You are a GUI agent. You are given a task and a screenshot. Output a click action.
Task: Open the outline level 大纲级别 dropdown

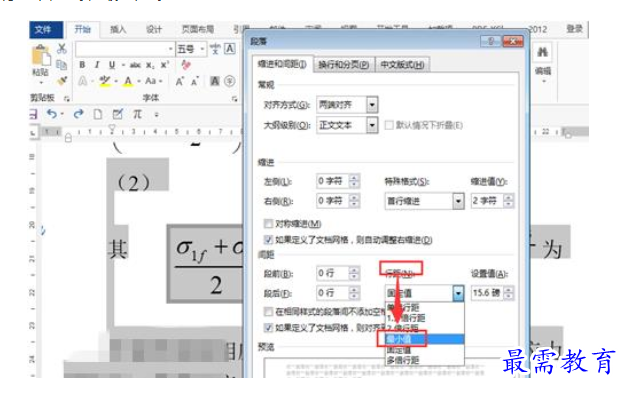click(372, 125)
